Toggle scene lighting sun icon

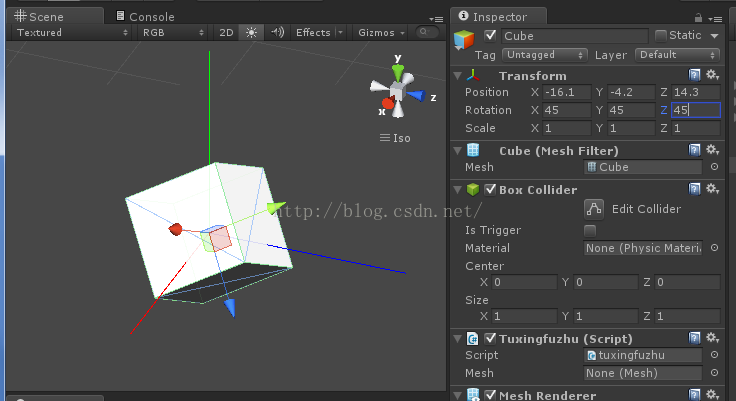252,32
